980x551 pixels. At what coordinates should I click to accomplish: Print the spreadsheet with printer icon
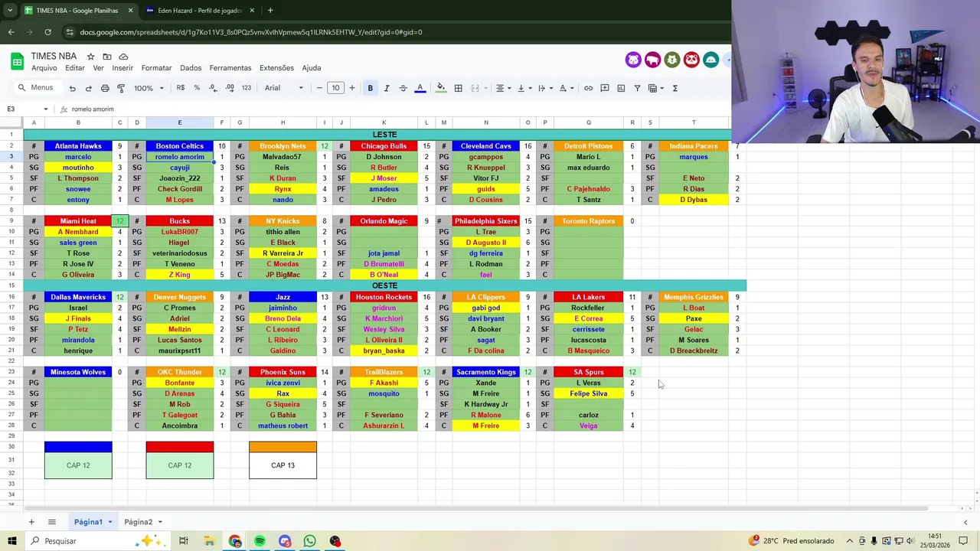(x=105, y=88)
